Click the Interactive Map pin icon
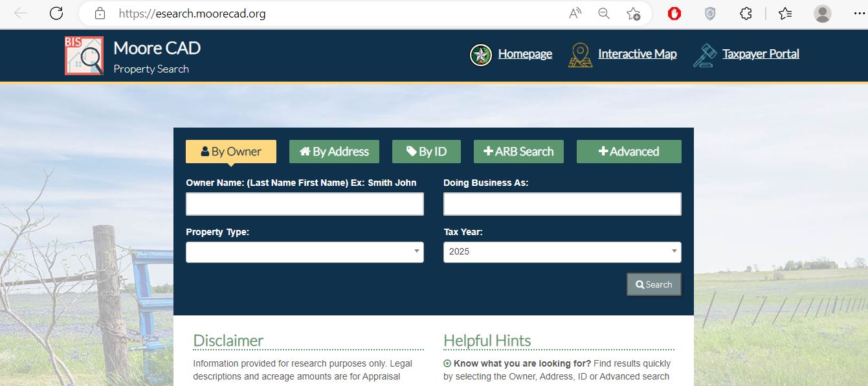 [x=580, y=55]
